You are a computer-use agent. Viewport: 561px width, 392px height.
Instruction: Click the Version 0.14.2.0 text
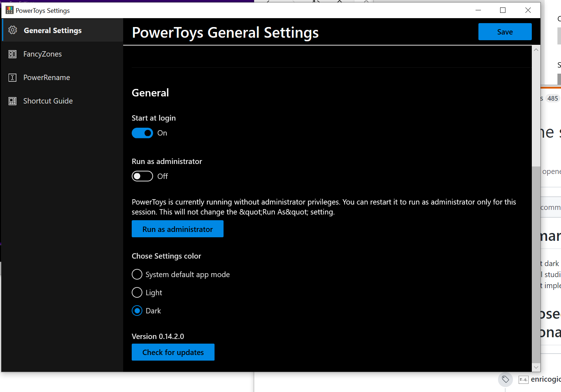click(x=158, y=337)
